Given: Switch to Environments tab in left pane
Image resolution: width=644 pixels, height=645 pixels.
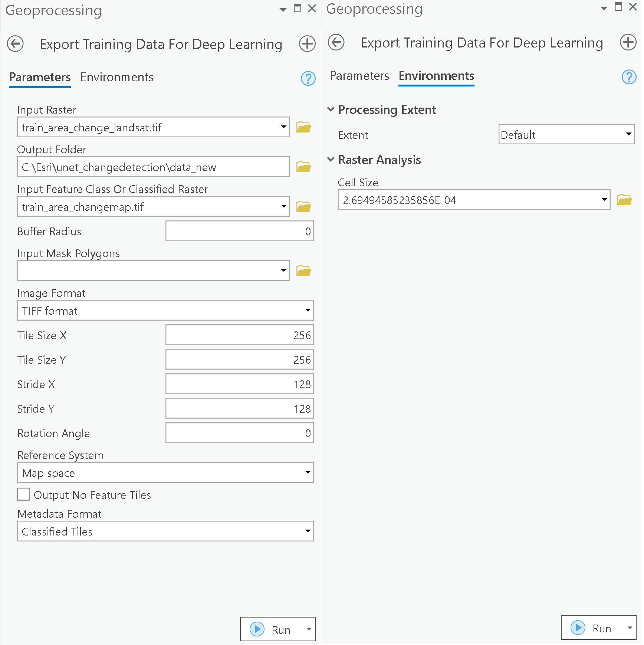Looking at the screenshot, I should click(x=117, y=77).
